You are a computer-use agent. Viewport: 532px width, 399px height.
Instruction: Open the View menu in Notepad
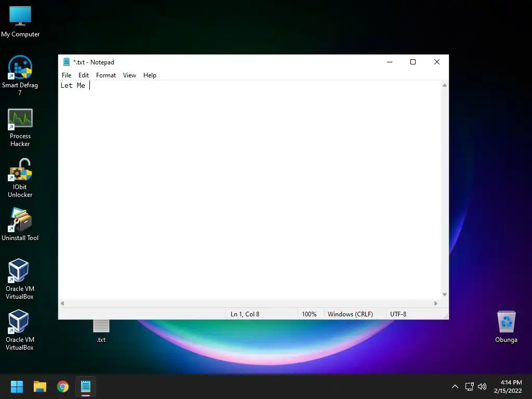pos(129,75)
